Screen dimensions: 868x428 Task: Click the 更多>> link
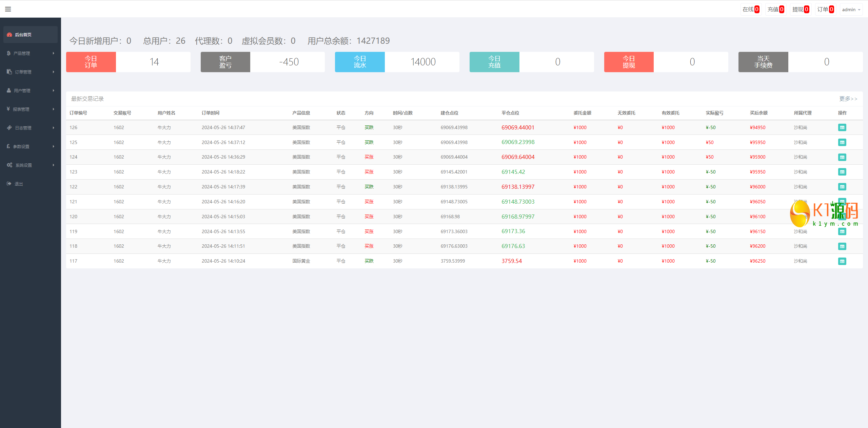(848, 99)
